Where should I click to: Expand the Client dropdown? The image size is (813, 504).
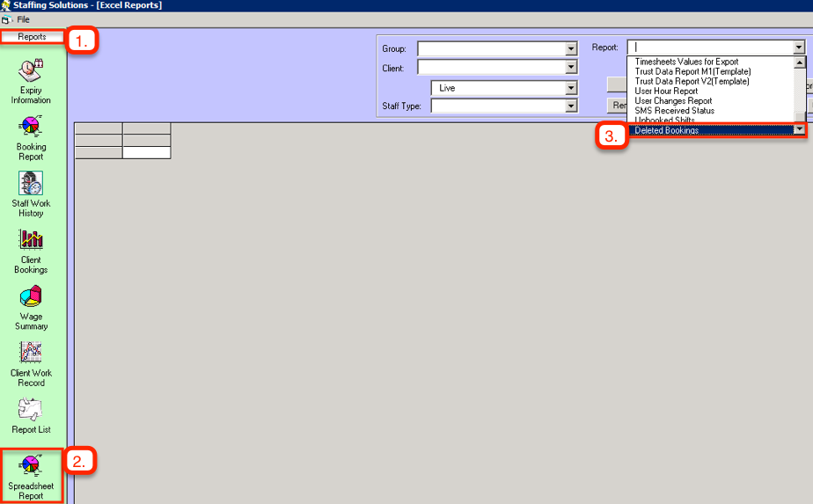[x=571, y=68]
